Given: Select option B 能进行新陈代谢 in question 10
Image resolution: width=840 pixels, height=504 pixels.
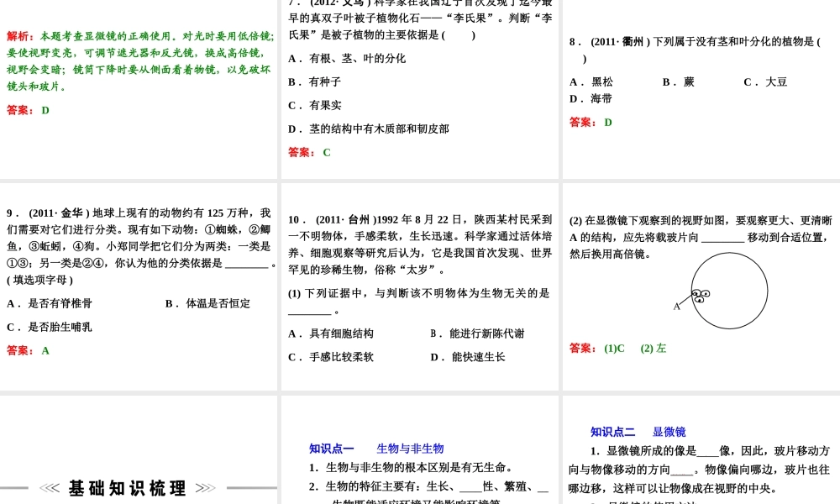Looking at the screenshot, I should (x=477, y=333).
